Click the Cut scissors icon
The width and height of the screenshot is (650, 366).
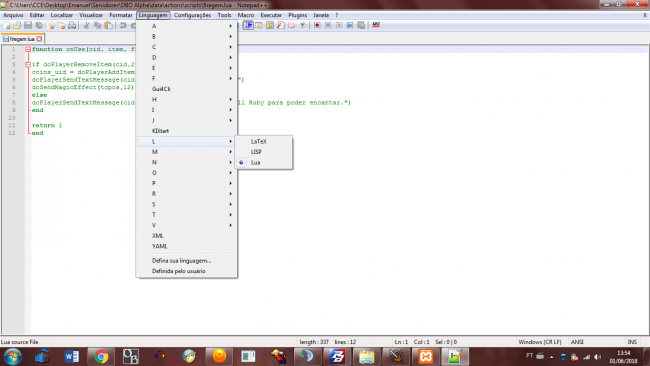pyautogui.click(x=86, y=26)
